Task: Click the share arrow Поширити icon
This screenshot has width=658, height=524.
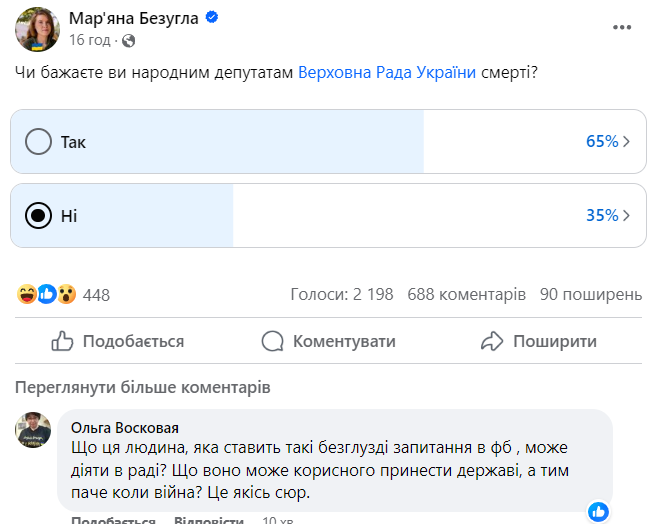Action: [492, 341]
